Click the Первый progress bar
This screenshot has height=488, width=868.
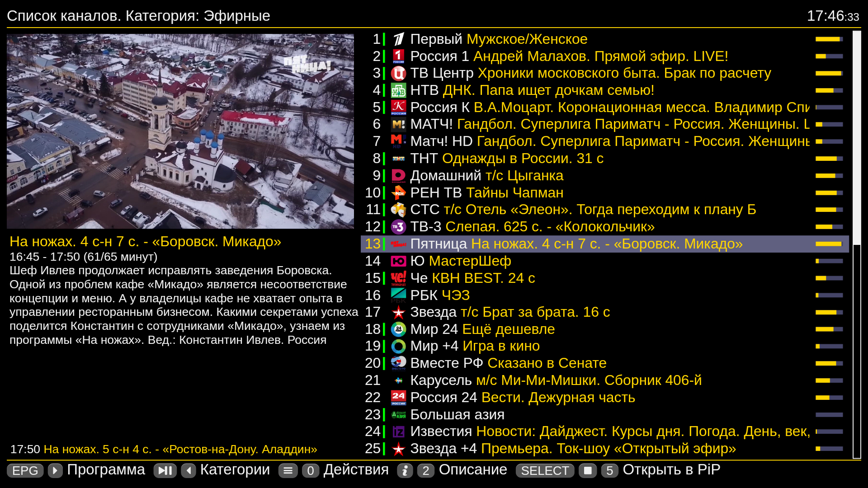click(x=829, y=39)
